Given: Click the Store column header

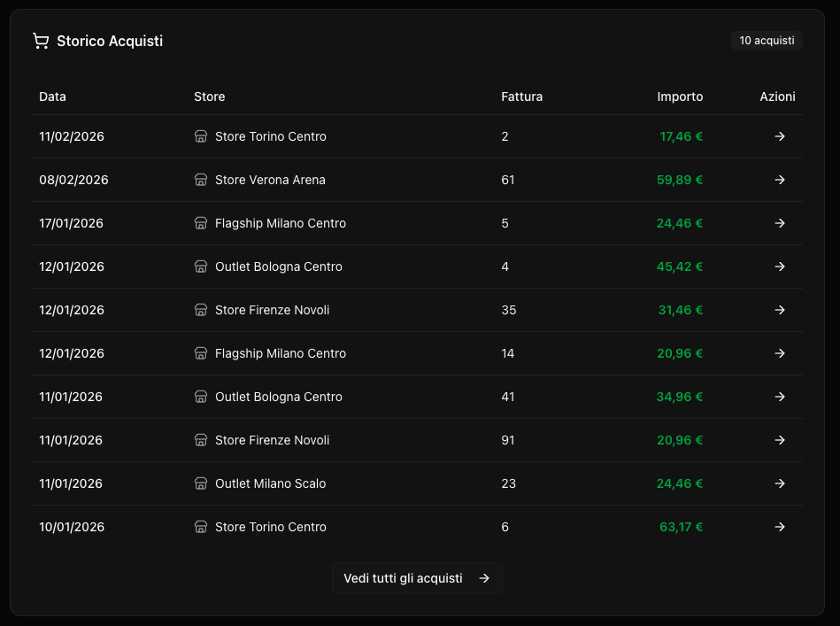Looking at the screenshot, I should tap(210, 97).
